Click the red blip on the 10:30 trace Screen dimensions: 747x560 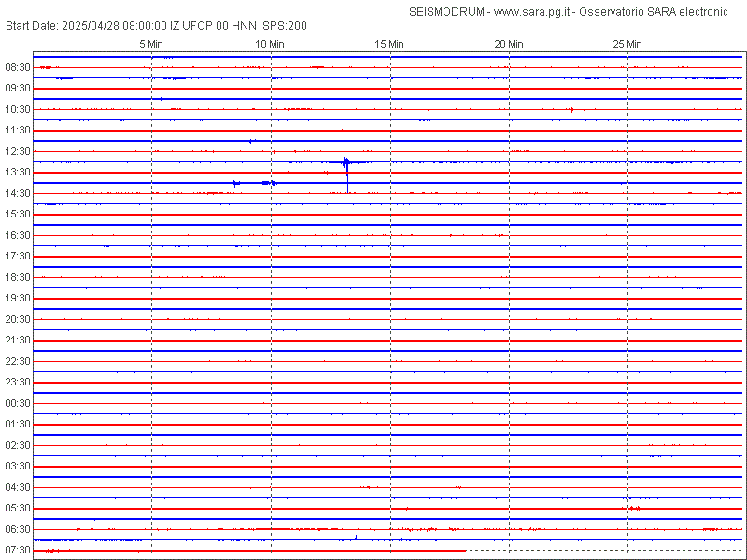tap(571, 110)
